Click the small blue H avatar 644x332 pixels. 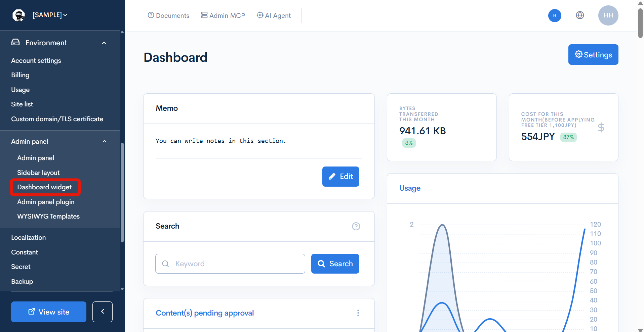point(555,15)
